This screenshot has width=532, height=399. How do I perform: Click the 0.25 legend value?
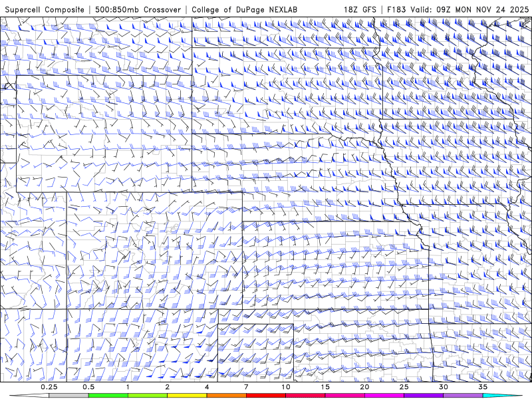[x=49, y=387]
